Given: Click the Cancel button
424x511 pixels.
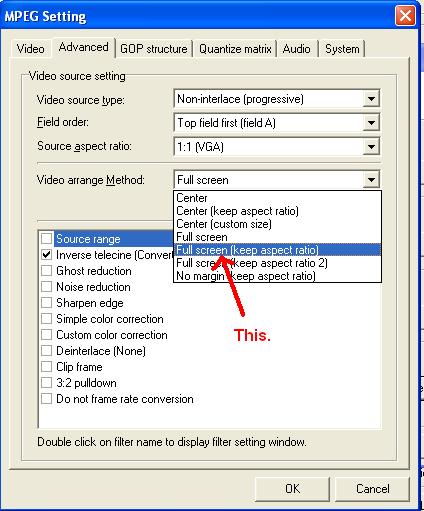Looking at the screenshot, I should (x=372, y=489).
